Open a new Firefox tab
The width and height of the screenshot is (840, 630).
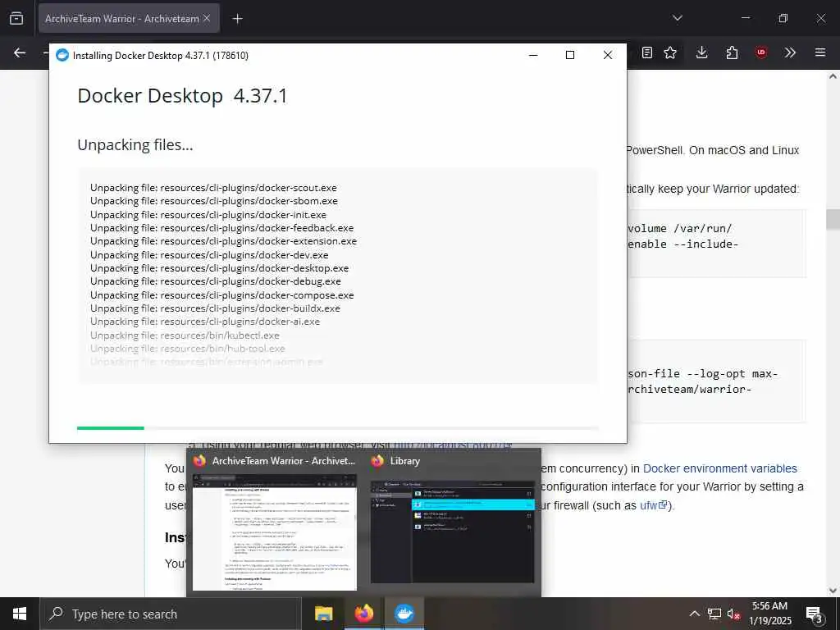[237, 19]
